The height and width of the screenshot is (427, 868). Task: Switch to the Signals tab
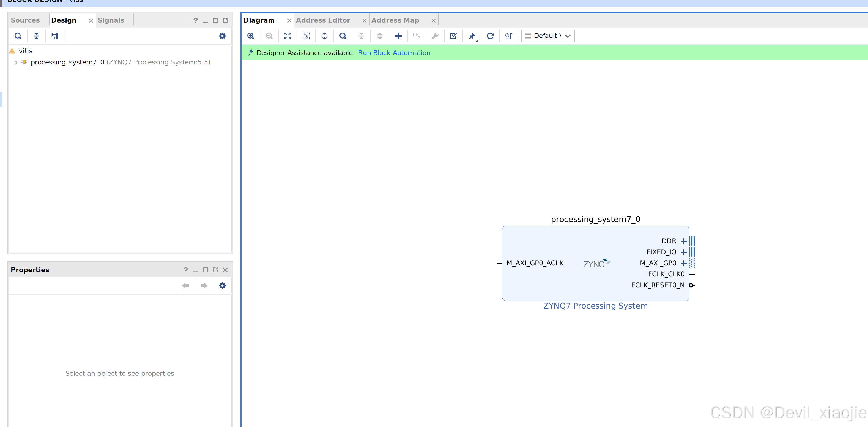point(111,20)
